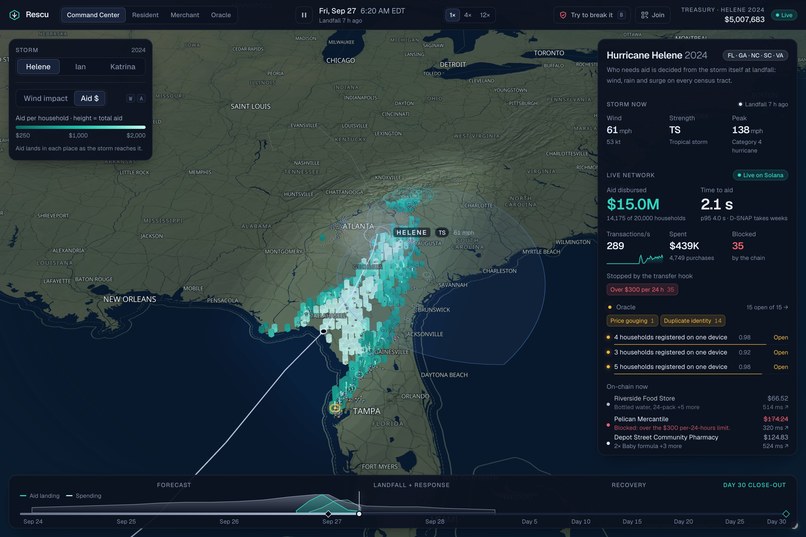Jump to DAY 30 CLOSE-OUT label
806x537 pixels.
tap(754, 485)
